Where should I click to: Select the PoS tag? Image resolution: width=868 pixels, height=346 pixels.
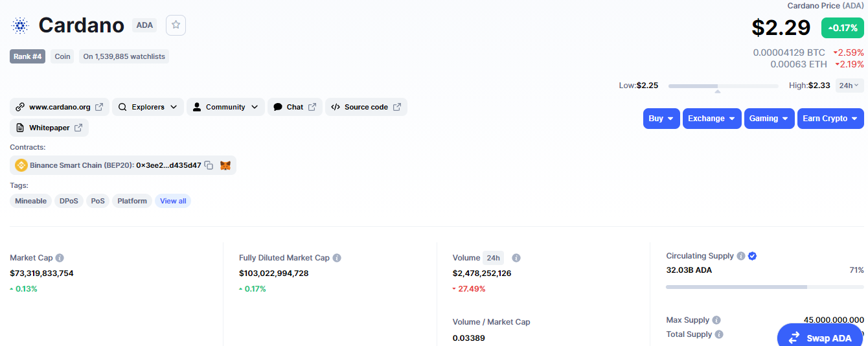point(98,201)
